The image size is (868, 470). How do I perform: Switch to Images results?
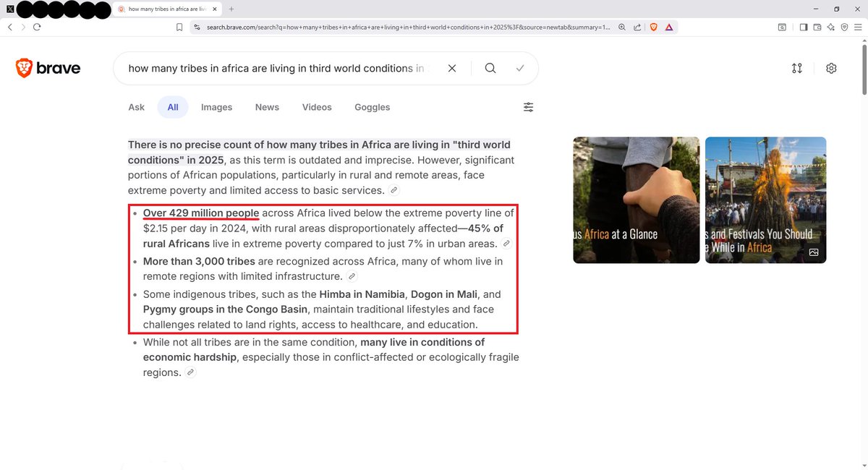click(x=217, y=107)
